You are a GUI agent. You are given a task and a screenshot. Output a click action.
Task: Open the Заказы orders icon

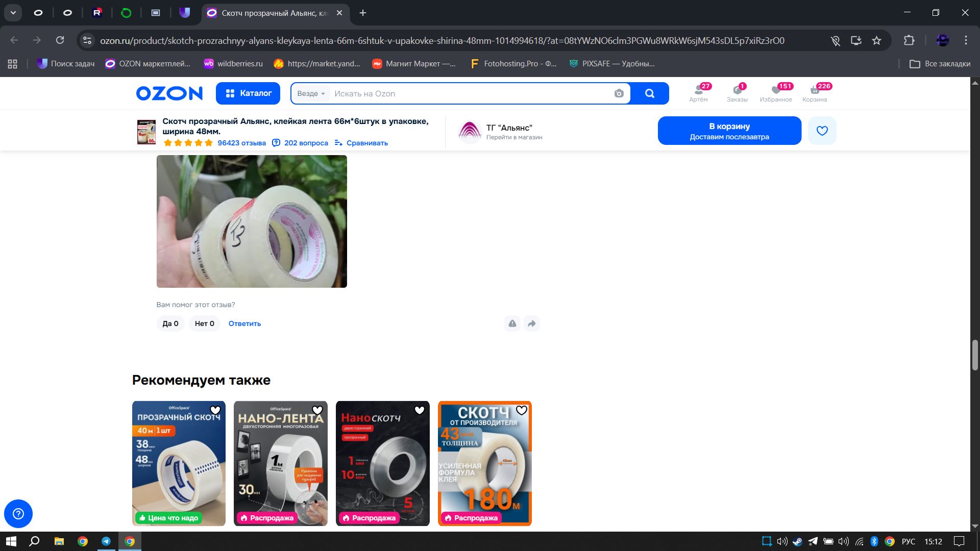(x=737, y=92)
